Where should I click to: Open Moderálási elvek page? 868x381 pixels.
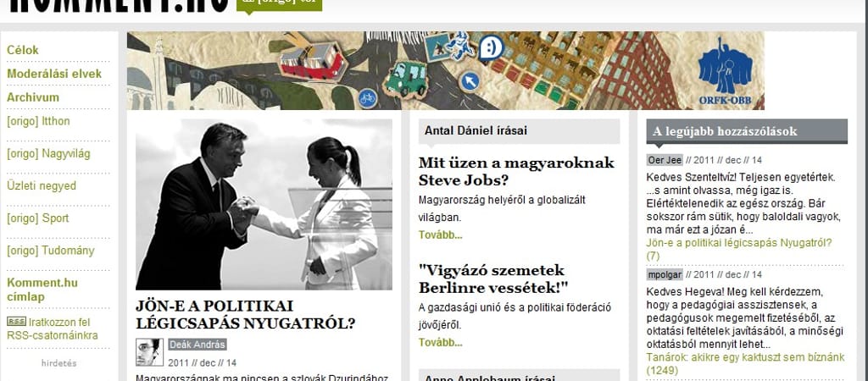54,75
